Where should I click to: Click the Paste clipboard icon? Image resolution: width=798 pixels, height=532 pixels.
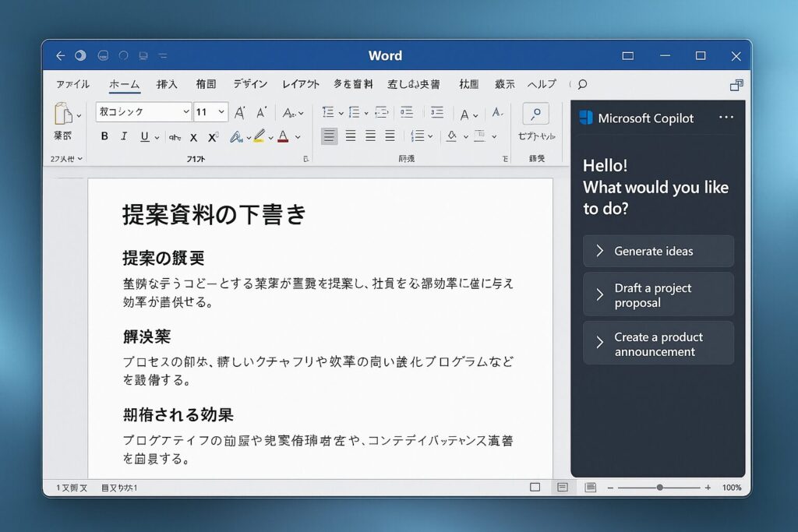tap(62, 114)
